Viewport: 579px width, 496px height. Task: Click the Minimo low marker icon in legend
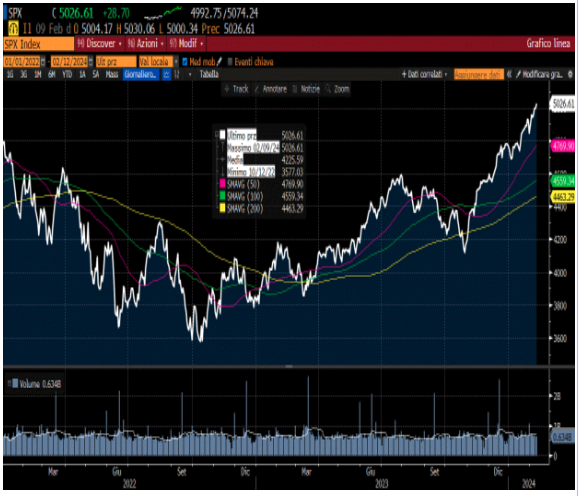pyautogui.click(x=222, y=171)
